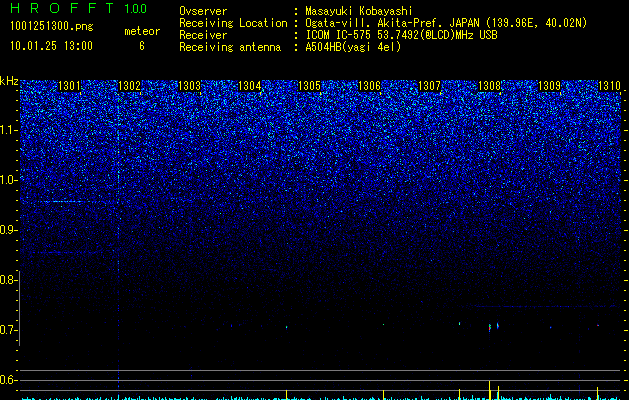The image size is (629, 400).
Task: Click the Receiving antenna label
Action: (230, 47)
